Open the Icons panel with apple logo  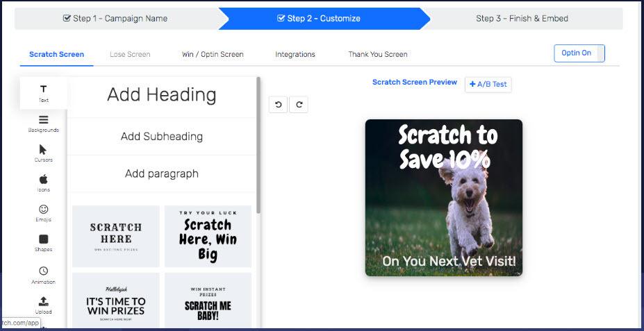(44, 183)
